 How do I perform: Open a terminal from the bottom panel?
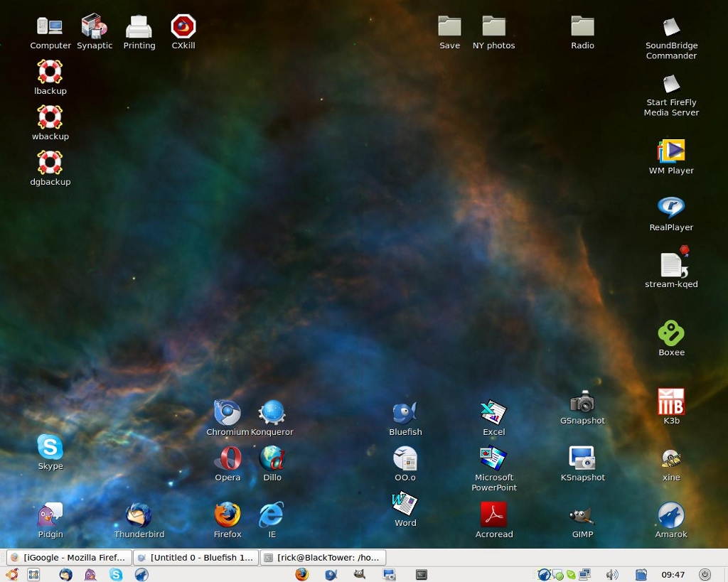click(x=421, y=575)
